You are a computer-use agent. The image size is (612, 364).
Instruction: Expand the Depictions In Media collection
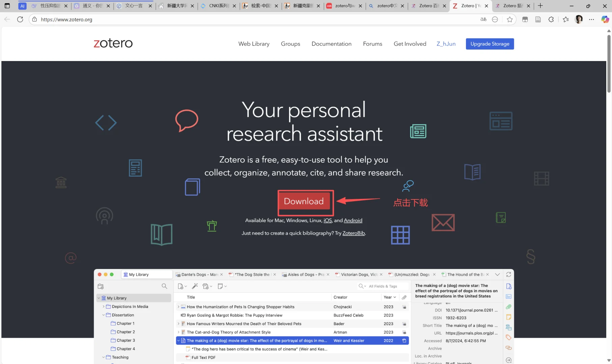click(104, 307)
